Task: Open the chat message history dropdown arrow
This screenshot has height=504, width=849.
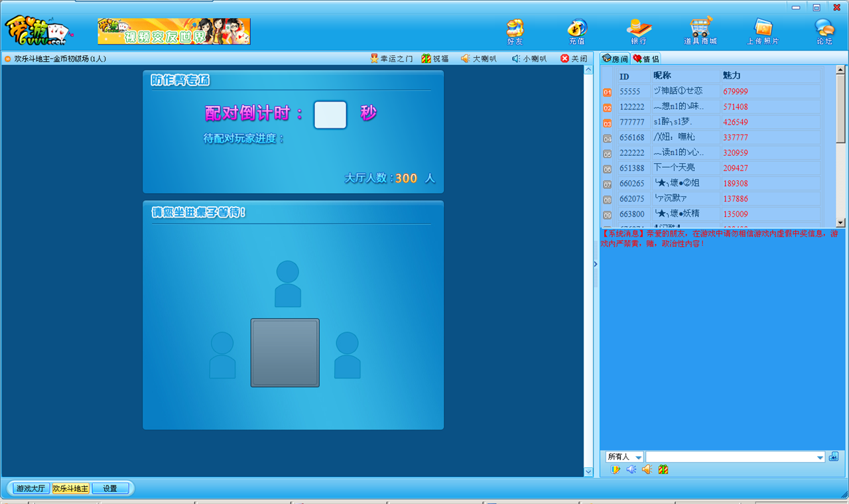Action: click(820, 458)
